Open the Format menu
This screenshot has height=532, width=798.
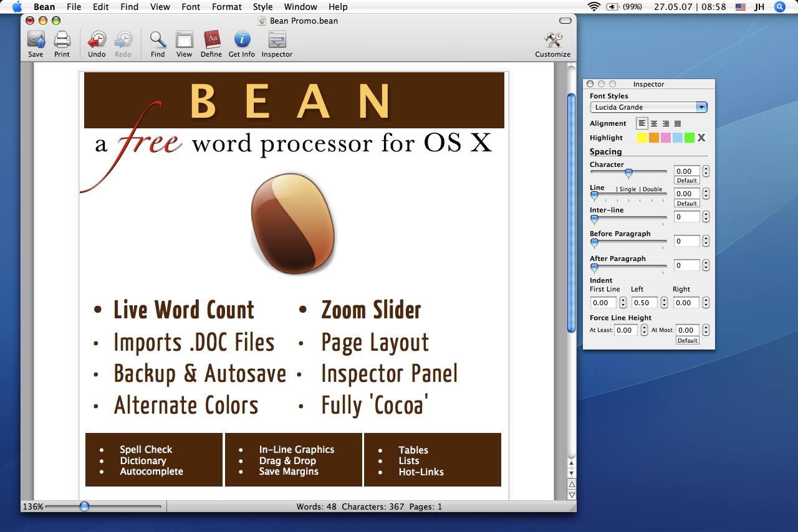(x=226, y=7)
